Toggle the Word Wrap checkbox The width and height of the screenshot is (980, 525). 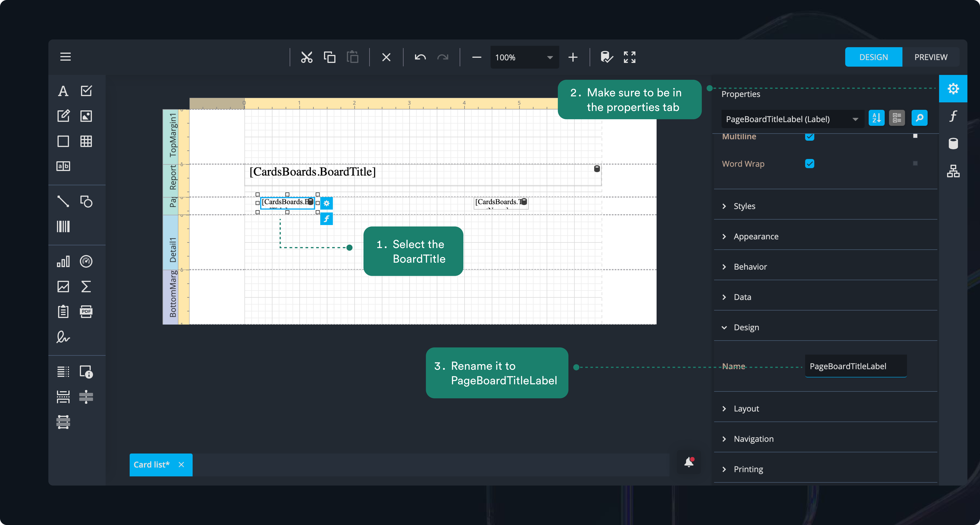pyautogui.click(x=810, y=163)
